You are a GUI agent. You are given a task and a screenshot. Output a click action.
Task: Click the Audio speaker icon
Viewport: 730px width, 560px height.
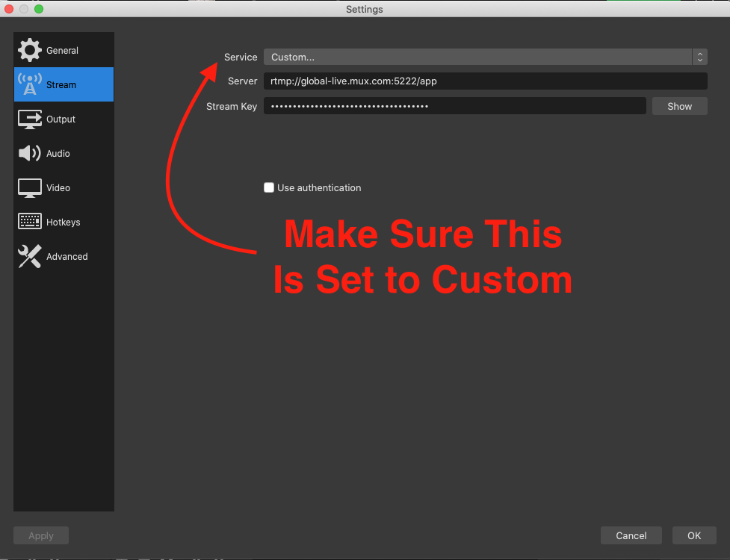[30, 153]
